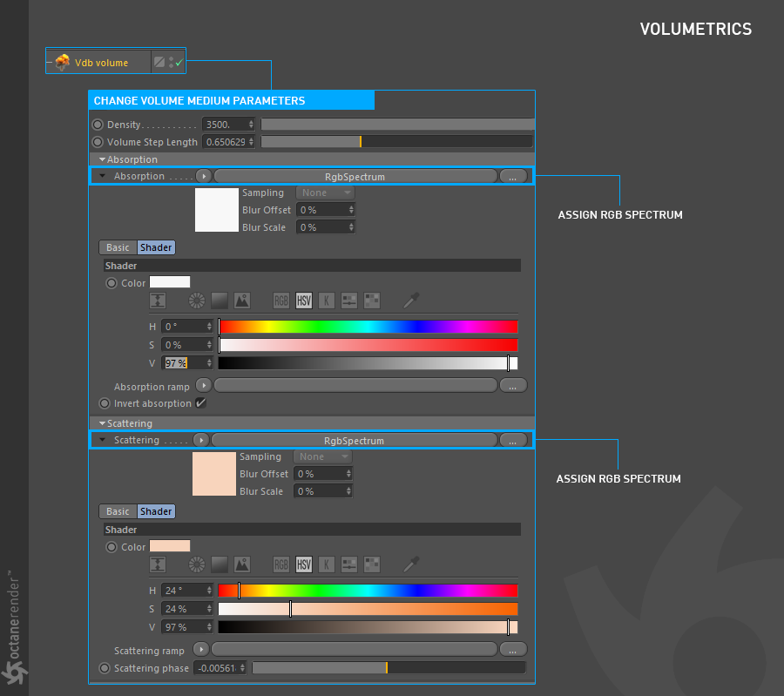Toggle Invert absorption animation dot

[x=104, y=403]
